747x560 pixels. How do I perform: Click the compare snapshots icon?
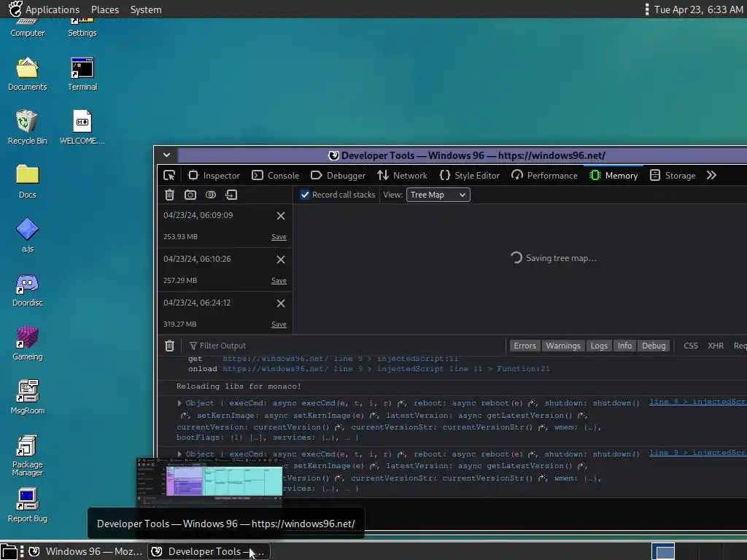point(211,195)
